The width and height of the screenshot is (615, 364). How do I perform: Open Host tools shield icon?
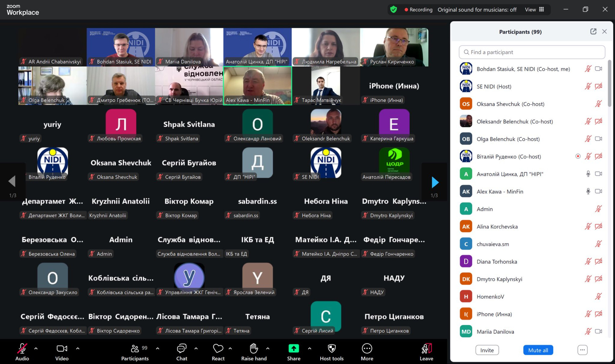pos(331,349)
